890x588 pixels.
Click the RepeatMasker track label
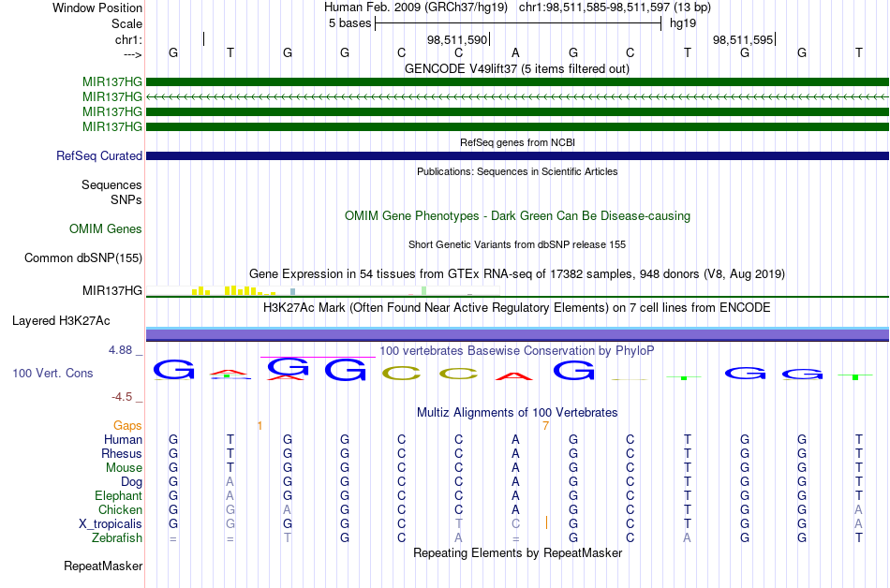click(x=103, y=566)
